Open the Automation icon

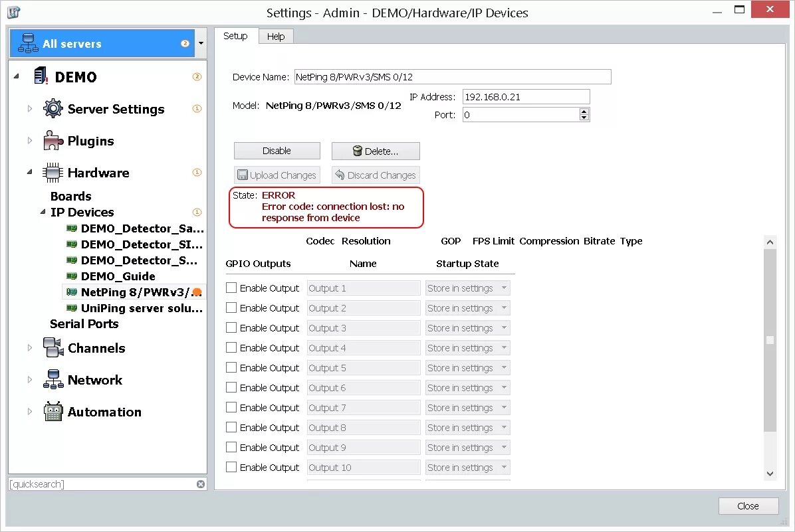coord(53,411)
